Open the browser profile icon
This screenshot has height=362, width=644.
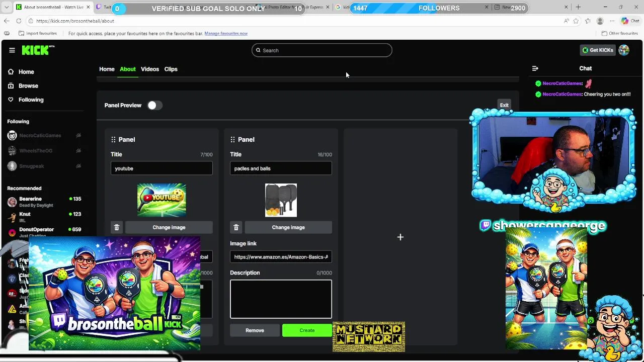tap(600, 21)
